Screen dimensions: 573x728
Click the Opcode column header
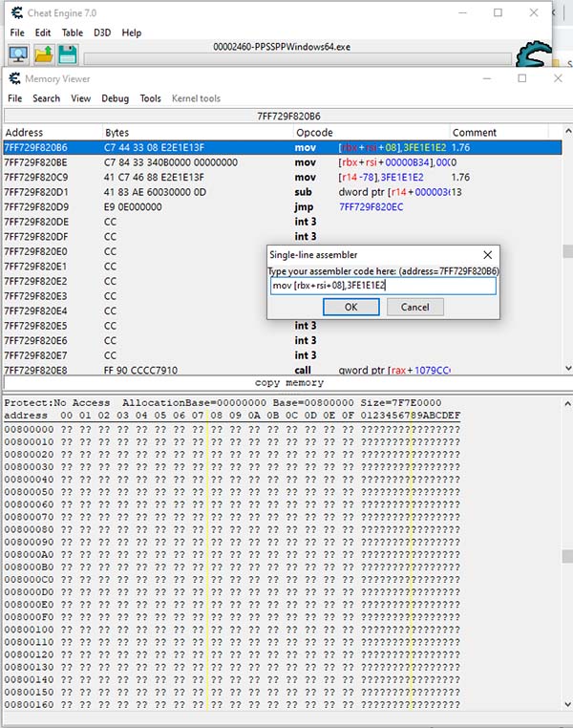[315, 132]
